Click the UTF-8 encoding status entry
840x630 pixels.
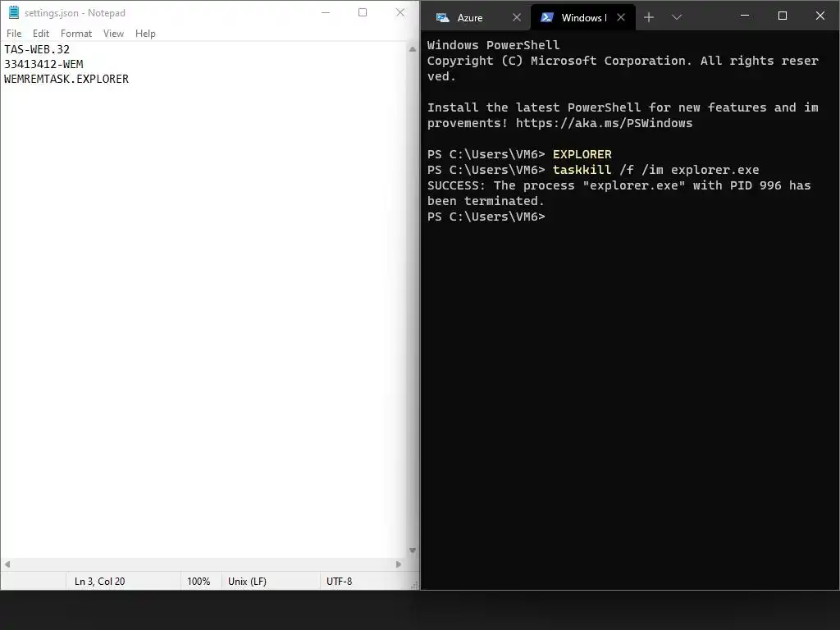[x=339, y=582]
